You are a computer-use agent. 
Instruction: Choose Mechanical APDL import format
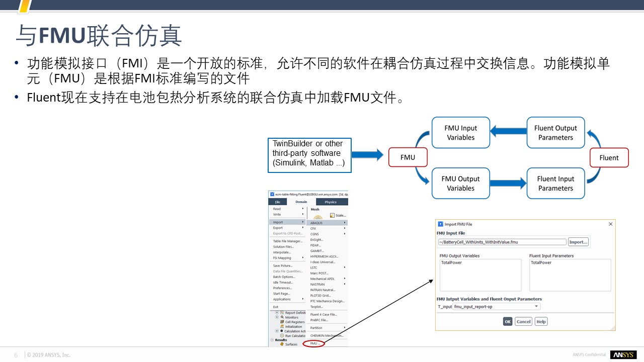(328, 279)
